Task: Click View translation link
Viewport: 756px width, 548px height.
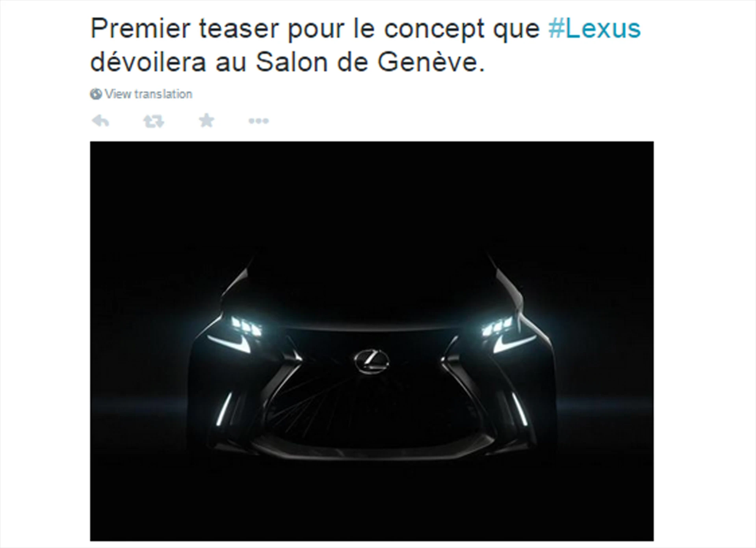Action: point(149,94)
